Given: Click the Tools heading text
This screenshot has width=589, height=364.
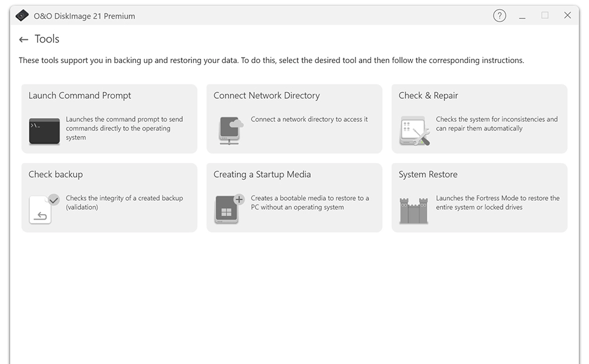Looking at the screenshot, I should pyautogui.click(x=48, y=39).
